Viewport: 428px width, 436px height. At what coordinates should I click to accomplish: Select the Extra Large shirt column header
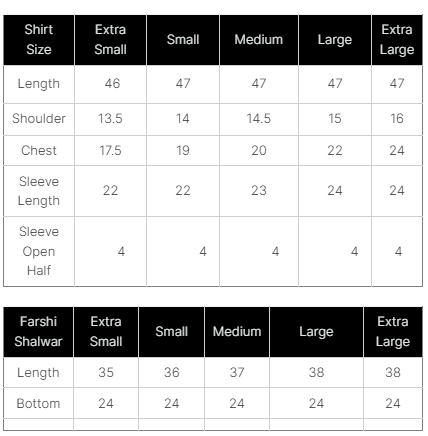[397, 40]
